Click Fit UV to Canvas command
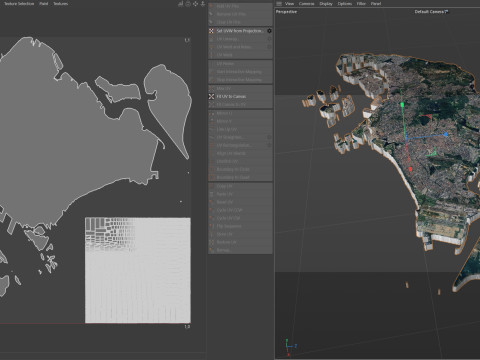This screenshot has height=360, width=480. click(x=240, y=96)
